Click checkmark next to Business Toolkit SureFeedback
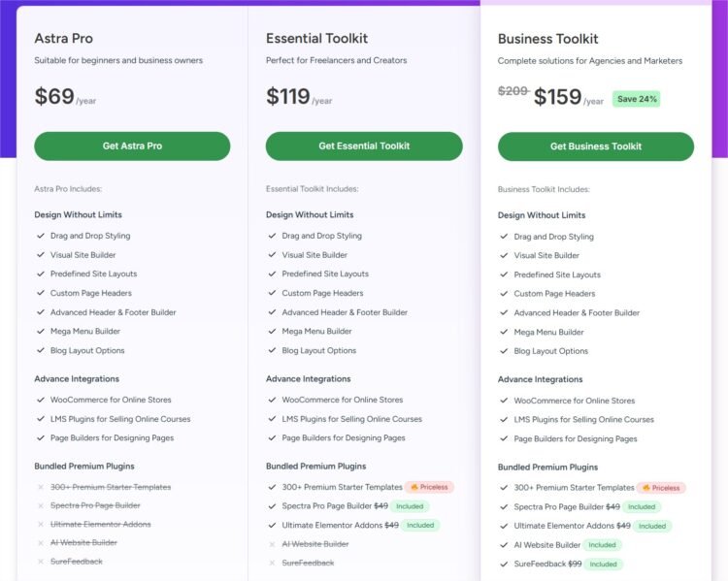Viewport: 728px width, 581px height. [505, 564]
